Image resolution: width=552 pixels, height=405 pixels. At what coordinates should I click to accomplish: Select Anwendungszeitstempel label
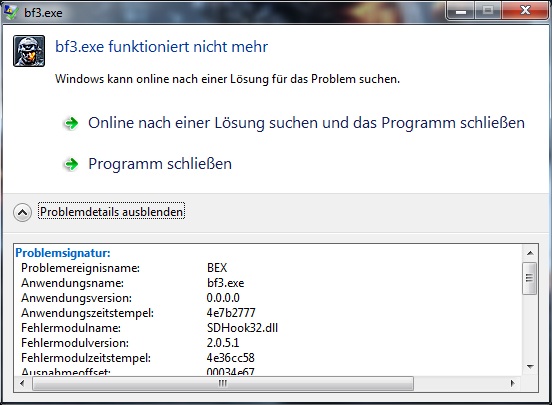pyautogui.click(x=87, y=313)
